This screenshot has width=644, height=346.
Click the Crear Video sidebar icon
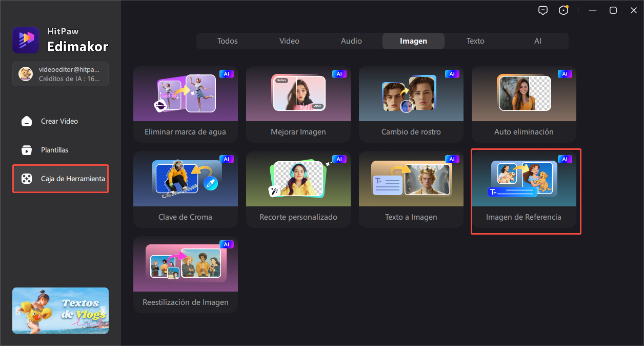click(26, 121)
